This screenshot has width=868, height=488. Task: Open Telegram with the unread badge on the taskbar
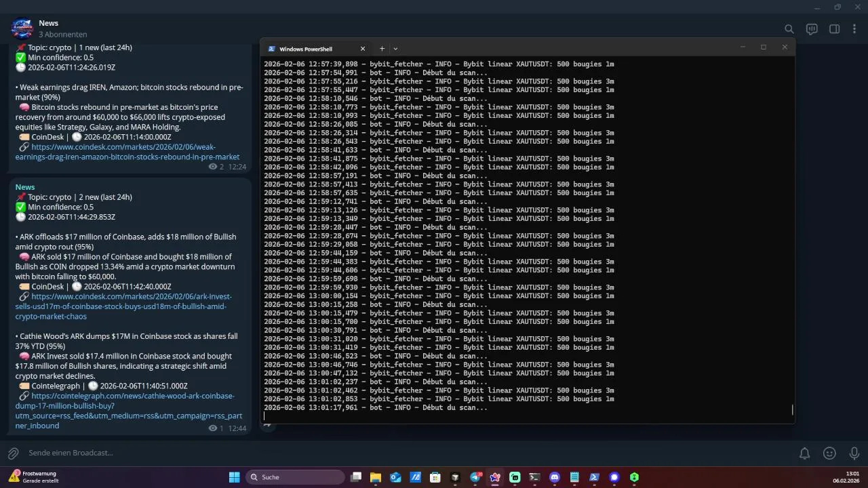tap(475, 477)
